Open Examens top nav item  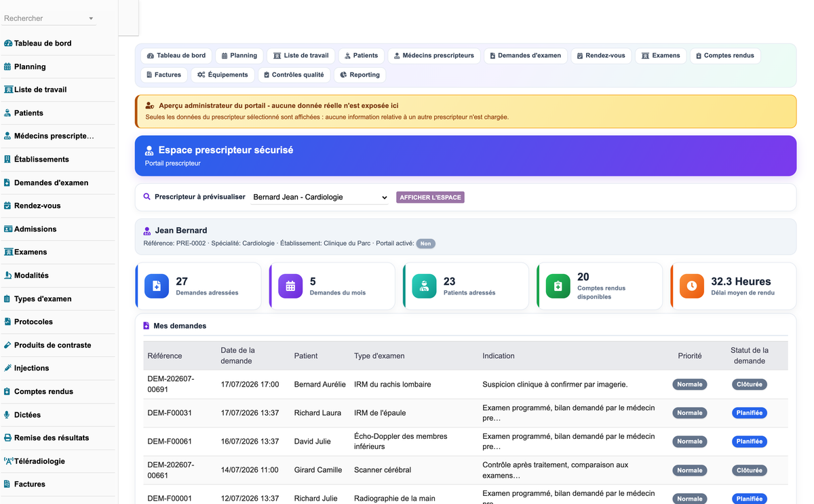click(x=661, y=56)
